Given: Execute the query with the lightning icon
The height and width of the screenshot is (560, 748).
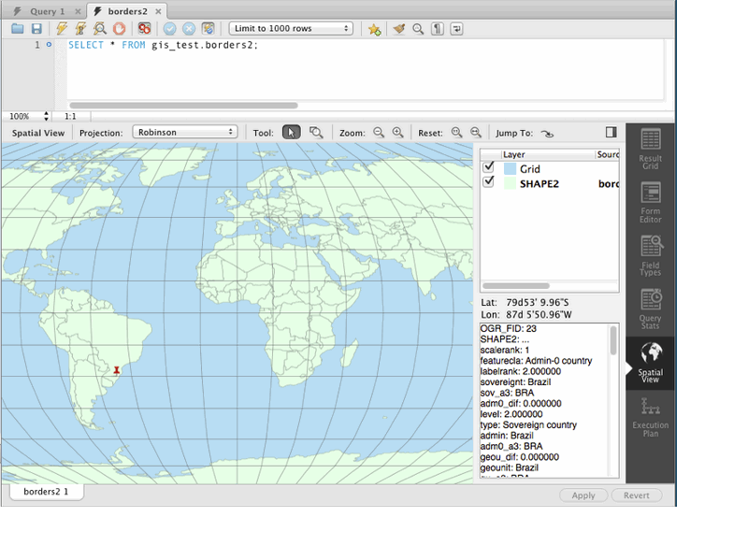Looking at the screenshot, I should 62,29.
